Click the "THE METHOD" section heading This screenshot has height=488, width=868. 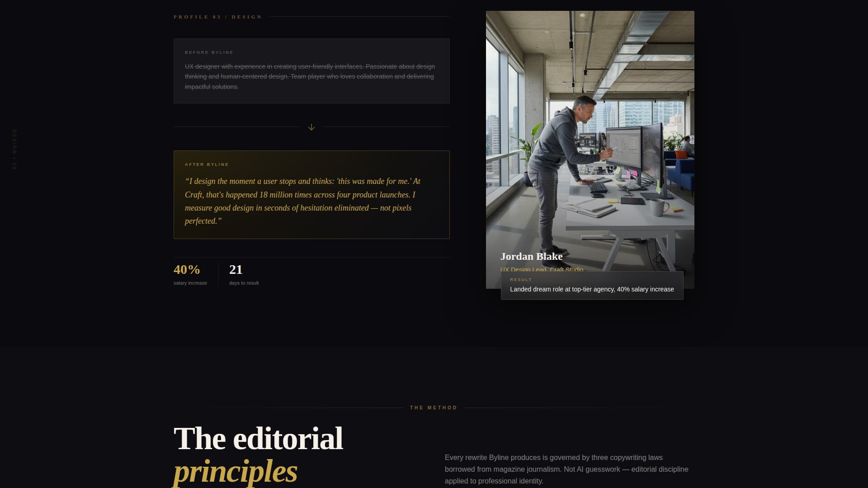pos(433,407)
